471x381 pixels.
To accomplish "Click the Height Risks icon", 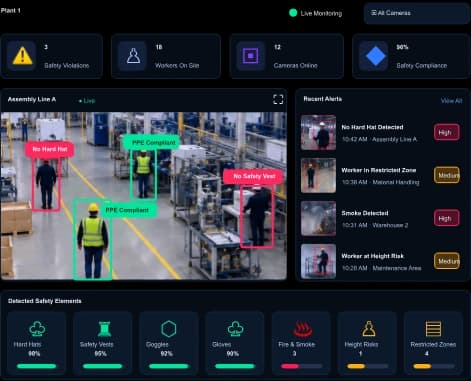I will [x=369, y=329].
